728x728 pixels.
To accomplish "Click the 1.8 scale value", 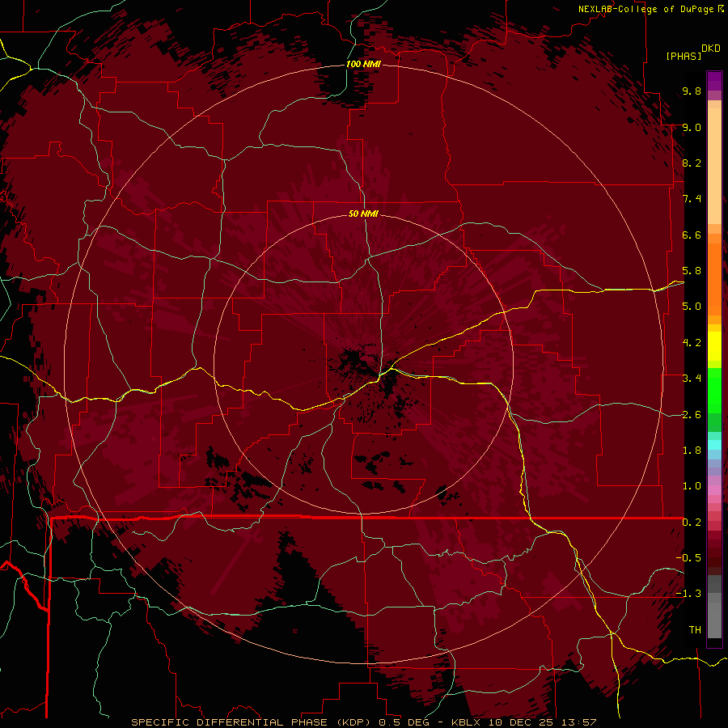I will [692, 451].
